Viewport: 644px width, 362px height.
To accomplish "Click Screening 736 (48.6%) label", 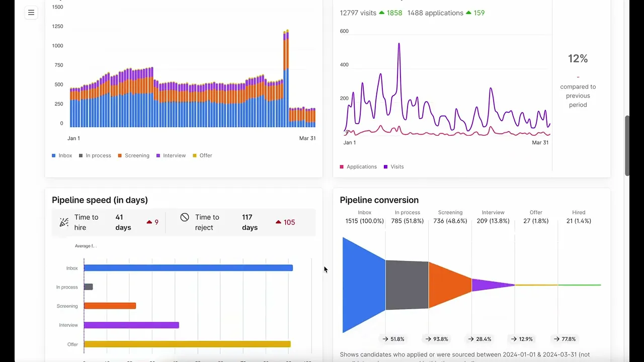I will [450, 217].
